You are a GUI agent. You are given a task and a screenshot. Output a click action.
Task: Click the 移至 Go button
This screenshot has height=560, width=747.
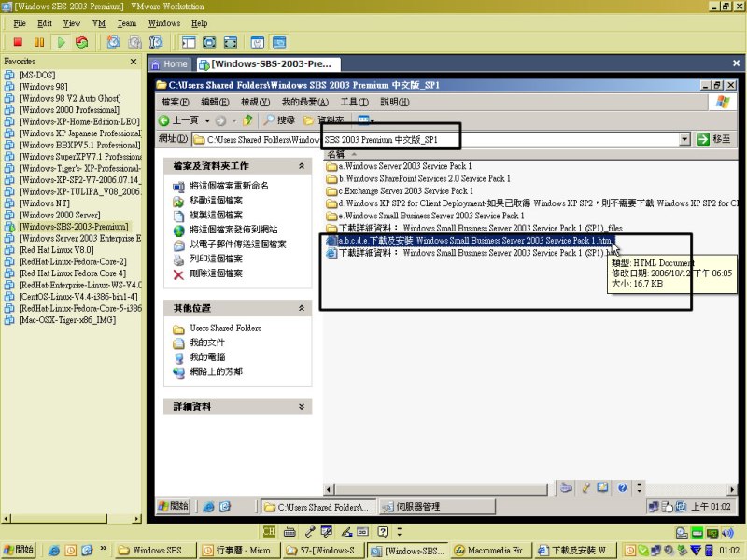coord(713,139)
